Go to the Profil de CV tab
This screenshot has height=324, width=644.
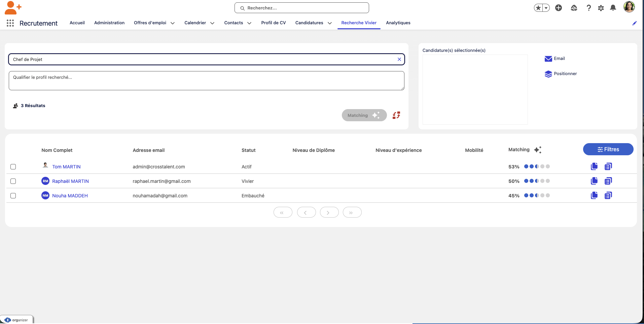tap(273, 23)
